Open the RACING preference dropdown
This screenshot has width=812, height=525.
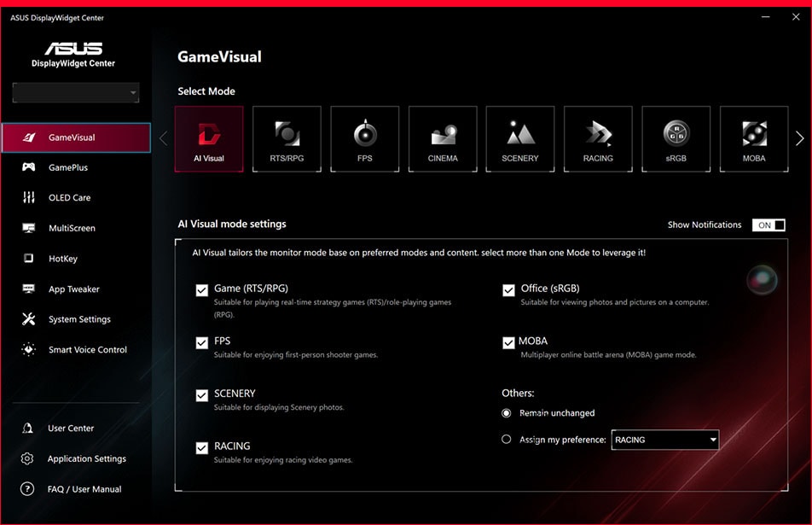coord(664,440)
